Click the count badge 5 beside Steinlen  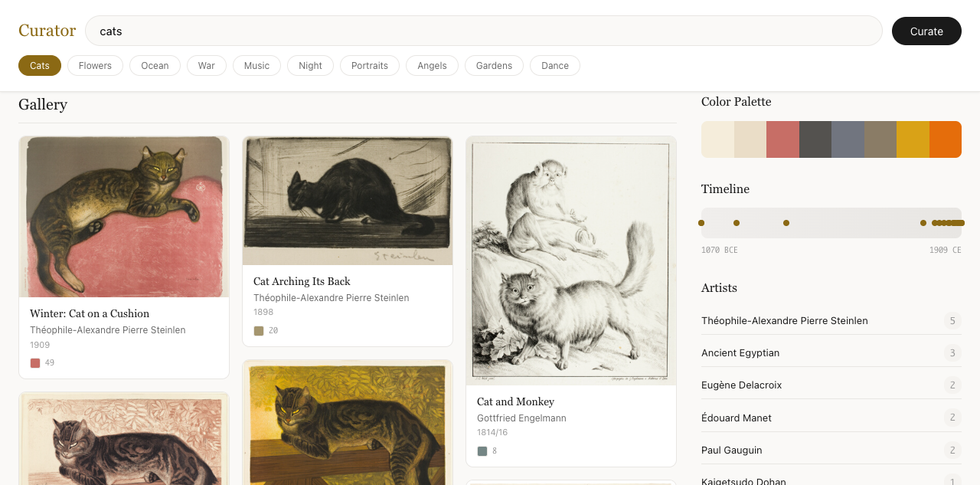952,321
